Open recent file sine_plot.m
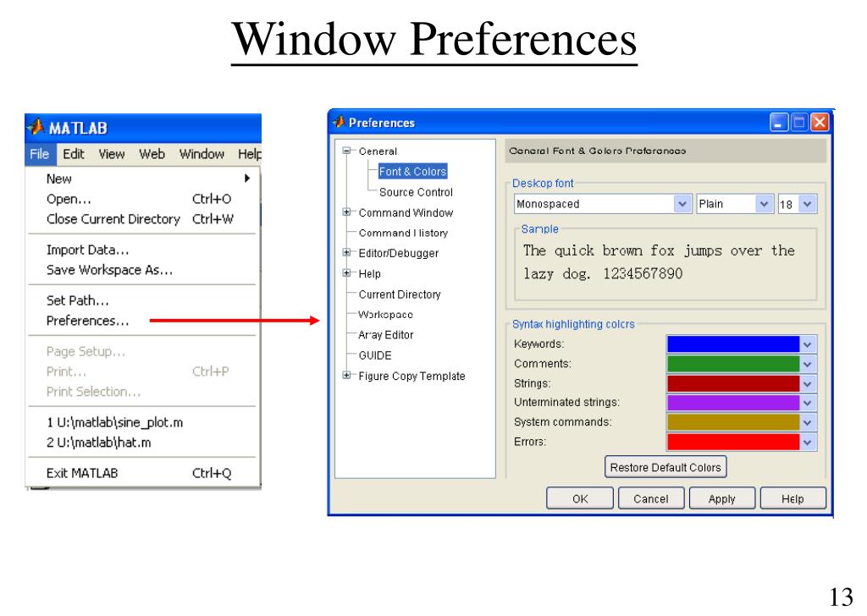 pyautogui.click(x=142, y=422)
